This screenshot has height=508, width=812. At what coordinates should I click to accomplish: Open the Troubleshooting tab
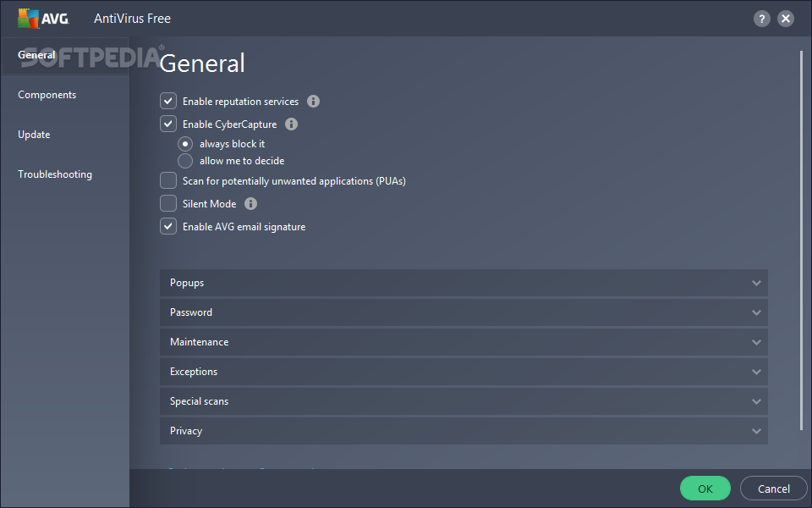pos(65,174)
